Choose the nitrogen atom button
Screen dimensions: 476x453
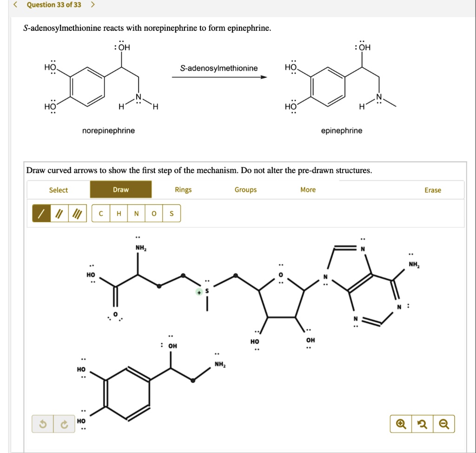136,213
